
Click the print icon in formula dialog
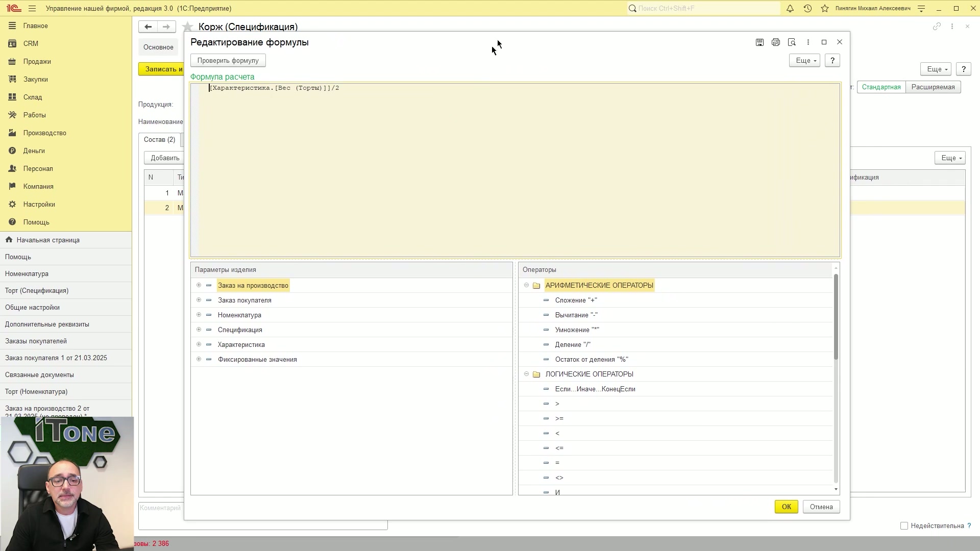pyautogui.click(x=776, y=42)
